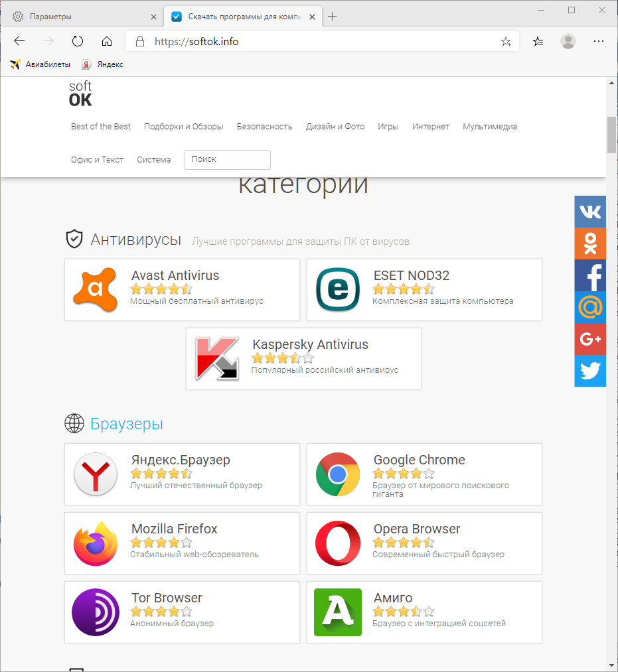This screenshot has width=618, height=672.
Task: Open the browser home page
Action: (107, 41)
